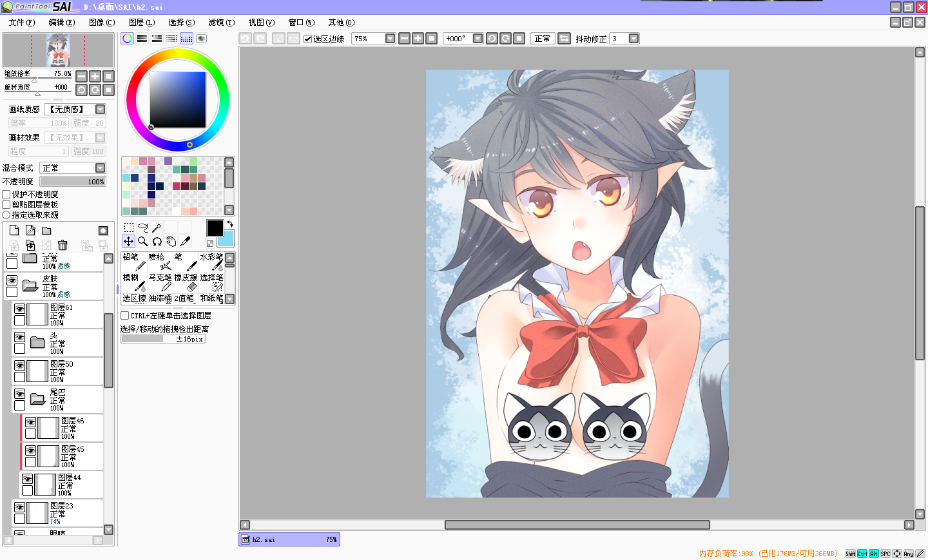Select the rotate view tool
This screenshot has height=560, width=928.
pyautogui.click(x=157, y=242)
